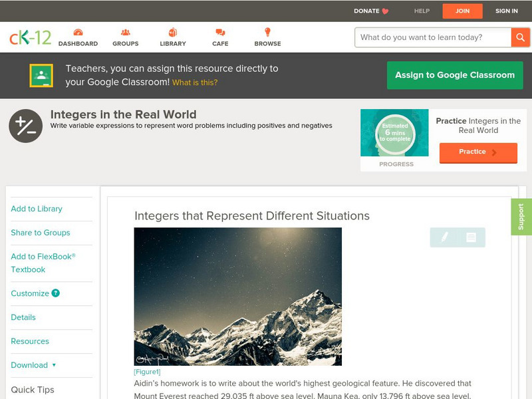Click SIGN IN in the top bar
Image resolution: width=532 pixels, height=399 pixels.
click(507, 11)
